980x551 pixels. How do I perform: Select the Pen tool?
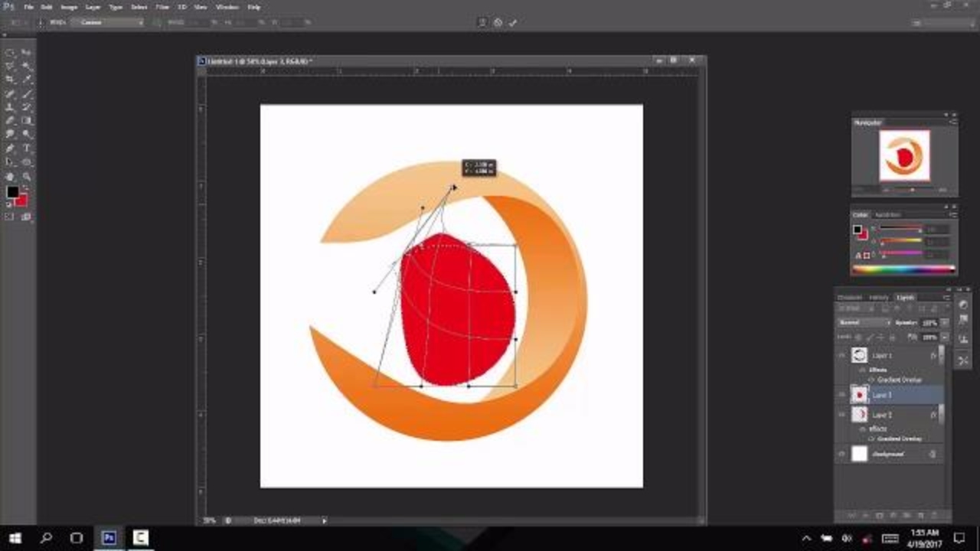pyautogui.click(x=11, y=148)
